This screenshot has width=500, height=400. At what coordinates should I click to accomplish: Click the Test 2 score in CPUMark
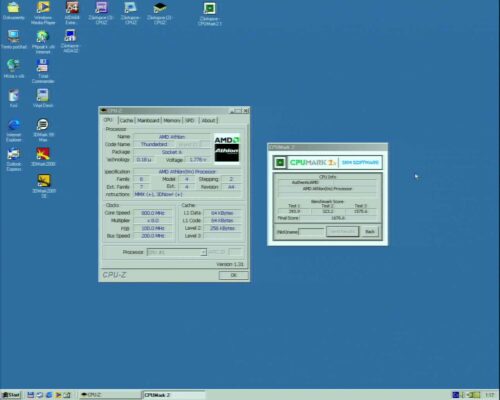[327, 211]
